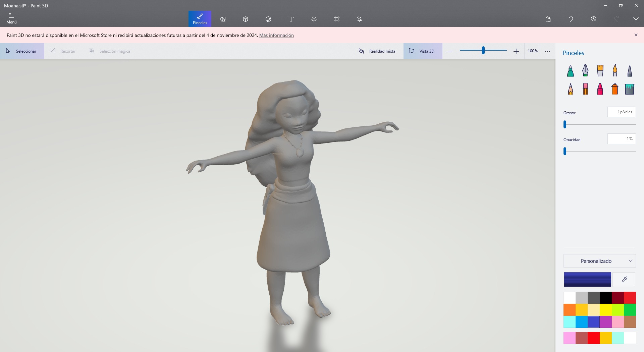Open the three-dots more options
Viewport: 644px width, 352px height.
pos(547,51)
